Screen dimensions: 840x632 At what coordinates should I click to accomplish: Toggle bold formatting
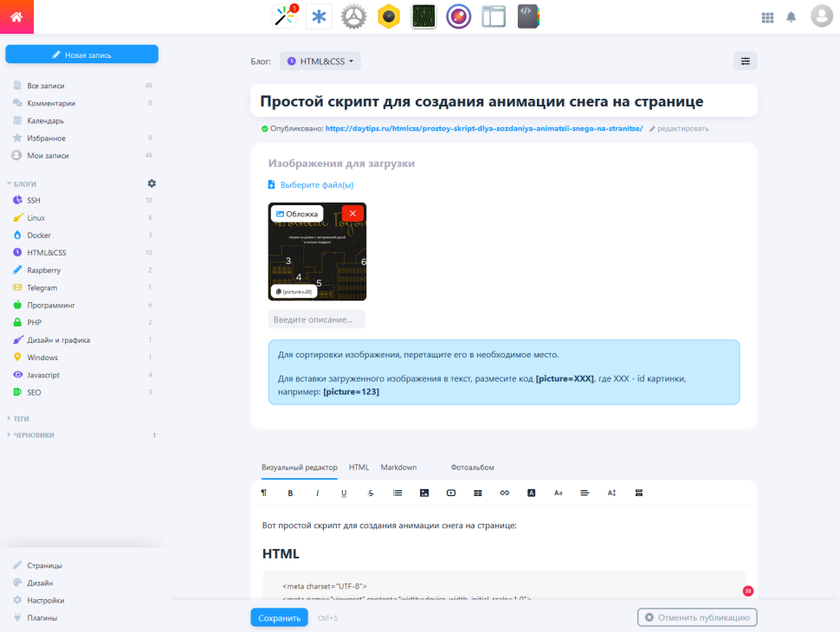coord(290,493)
